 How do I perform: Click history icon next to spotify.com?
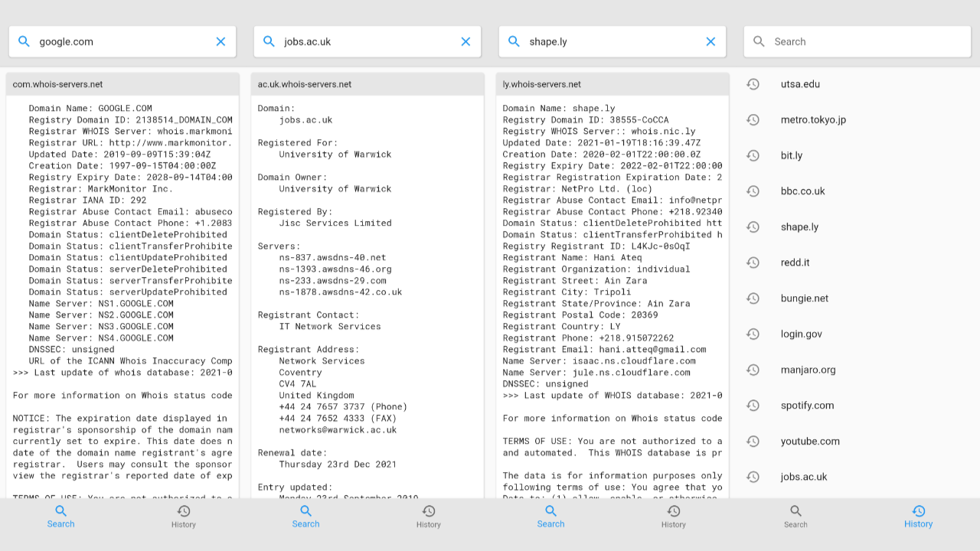(x=753, y=406)
